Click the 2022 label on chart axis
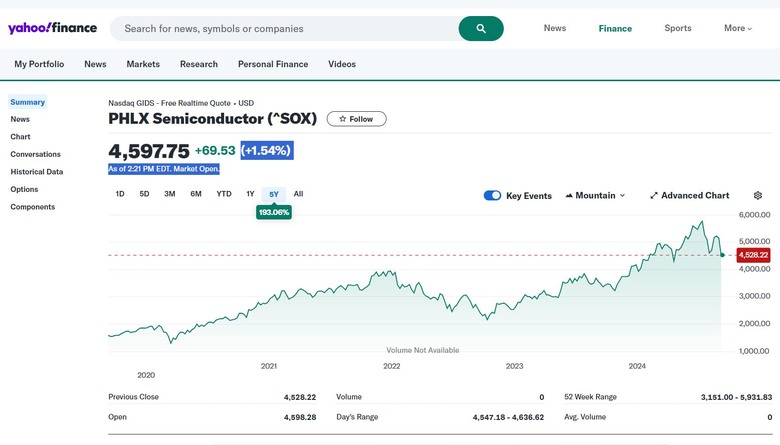 [x=391, y=366]
